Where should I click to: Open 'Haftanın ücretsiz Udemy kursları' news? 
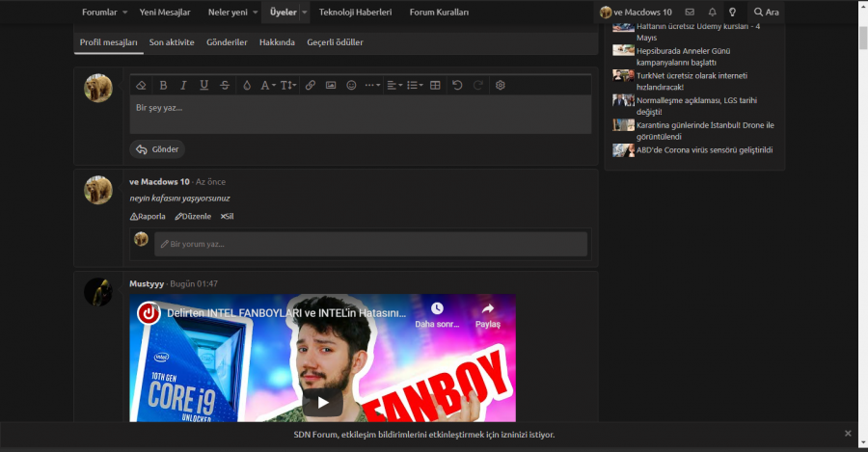click(x=698, y=32)
